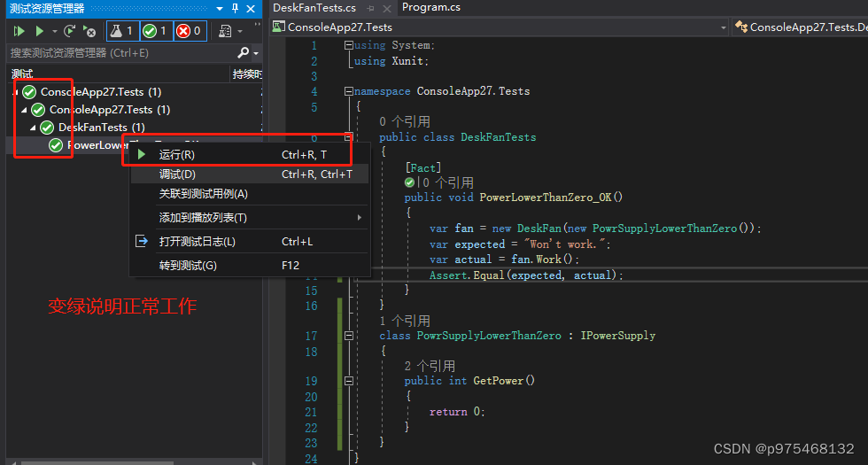This screenshot has height=465, width=868.
Task: Collapse the nested ConsoleApp27.Tests namespace node
Action: point(24,110)
